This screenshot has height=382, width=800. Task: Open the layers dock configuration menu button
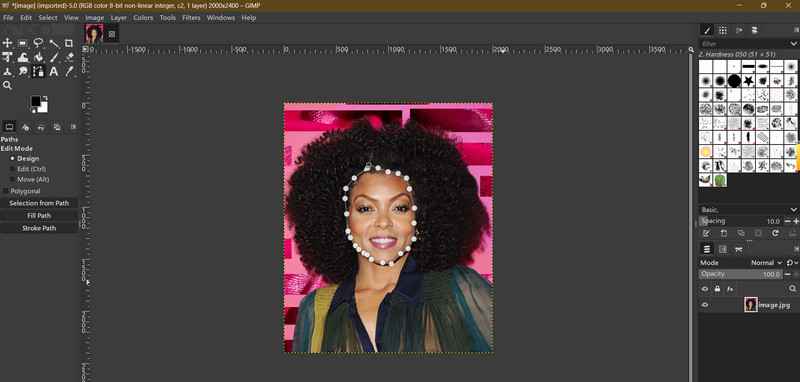coord(796,249)
